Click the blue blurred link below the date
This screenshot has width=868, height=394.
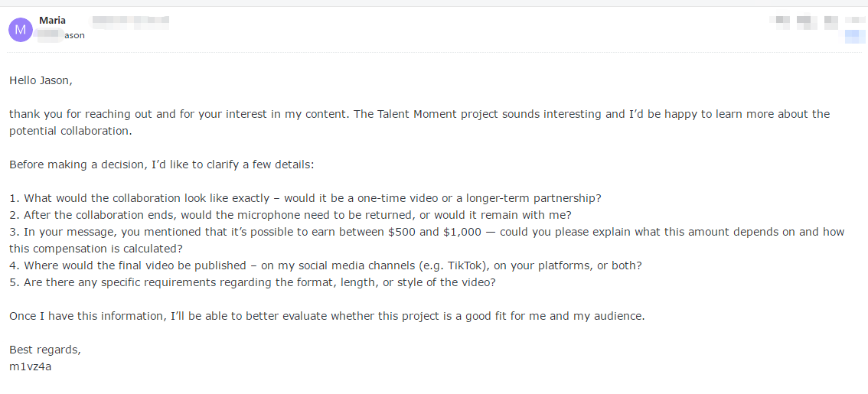(855, 36)
